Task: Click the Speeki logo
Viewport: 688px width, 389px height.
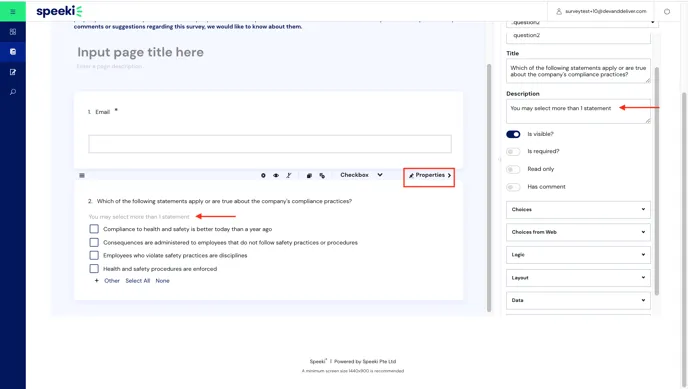Action: (x=59, y=11)
